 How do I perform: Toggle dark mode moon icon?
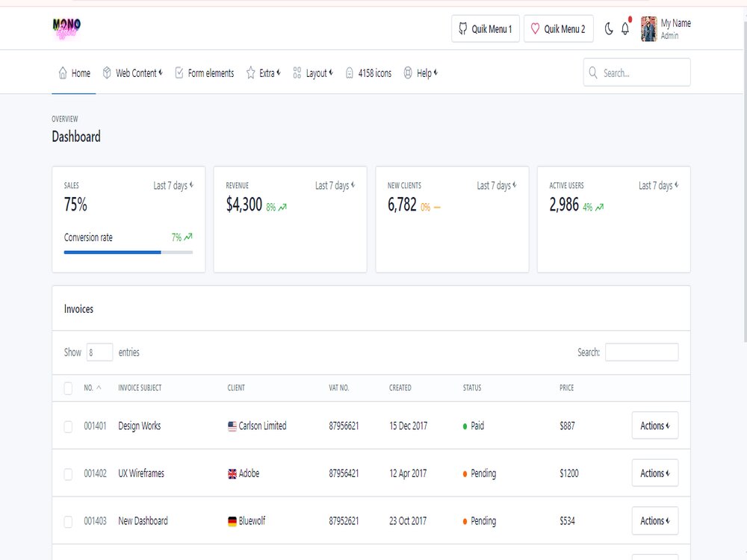pyautogui.click(x=608, y=29)
